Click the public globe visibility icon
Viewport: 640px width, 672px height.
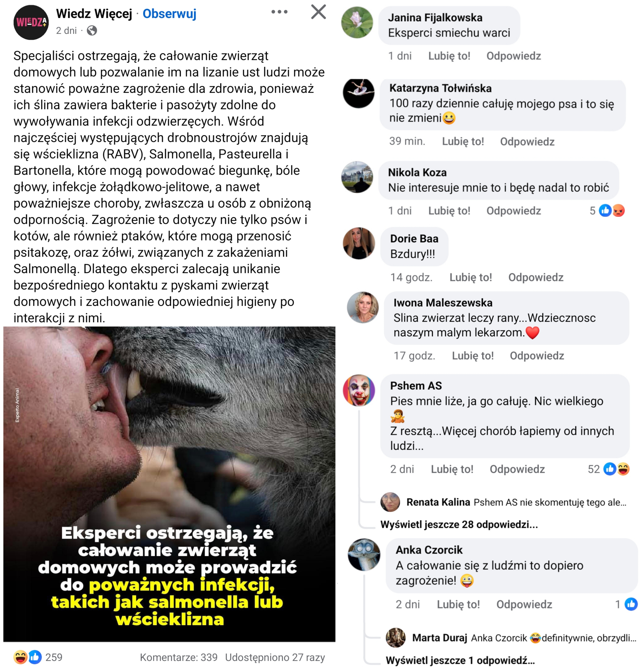[x=92, y=31]
